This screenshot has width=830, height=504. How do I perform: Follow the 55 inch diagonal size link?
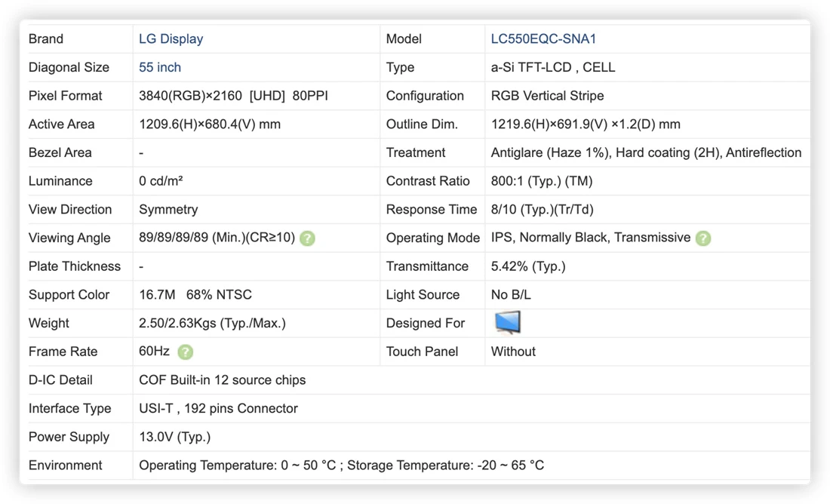tap(160, 67)
